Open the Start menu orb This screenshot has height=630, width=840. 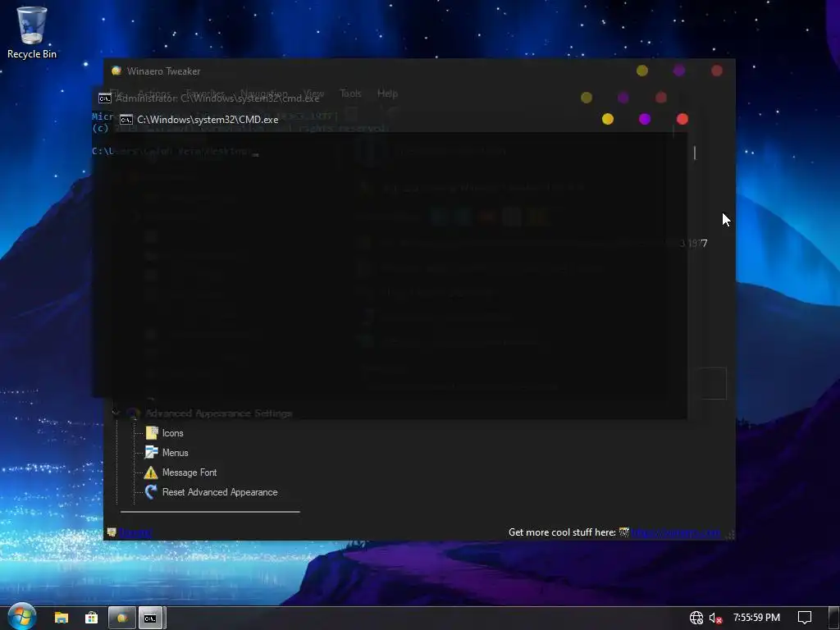[22, 617]
